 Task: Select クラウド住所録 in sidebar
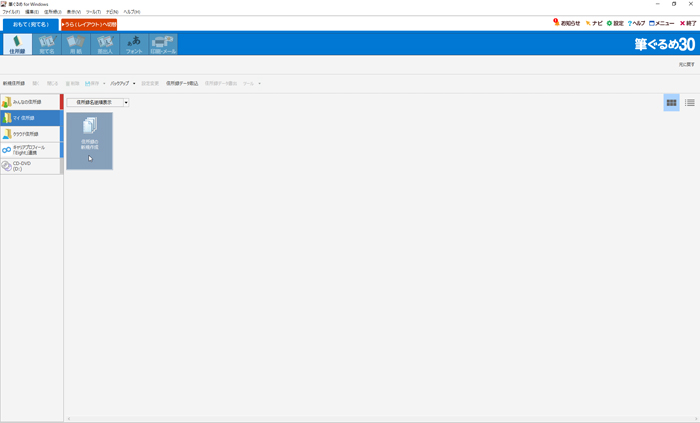(x=30, y=134)
